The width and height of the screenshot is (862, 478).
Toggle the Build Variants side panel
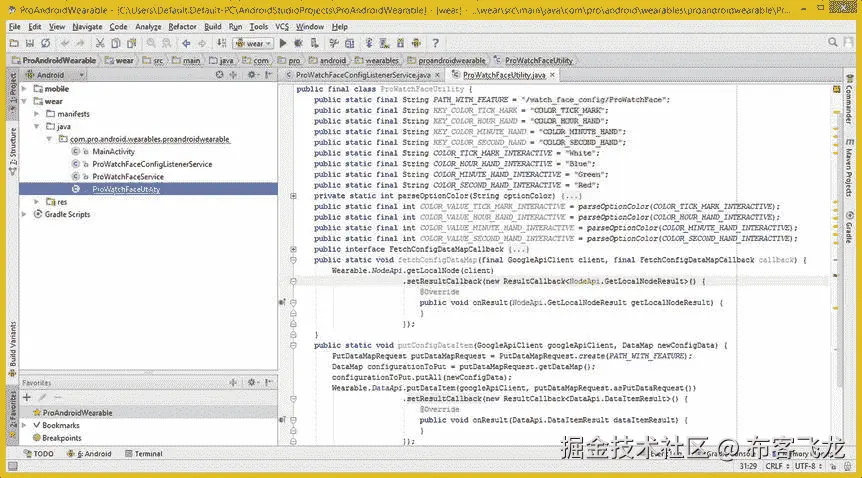pos(13,349)
